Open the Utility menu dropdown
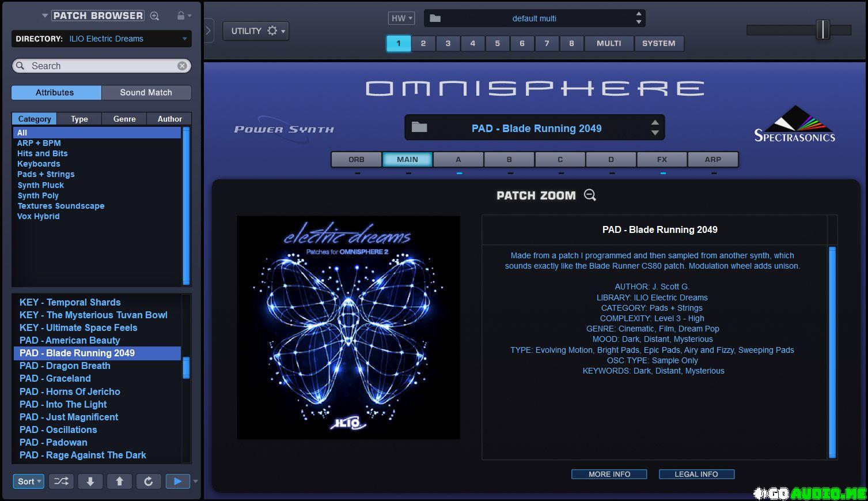The width and height of the screenshot is (868, 501). click(256, 31)
